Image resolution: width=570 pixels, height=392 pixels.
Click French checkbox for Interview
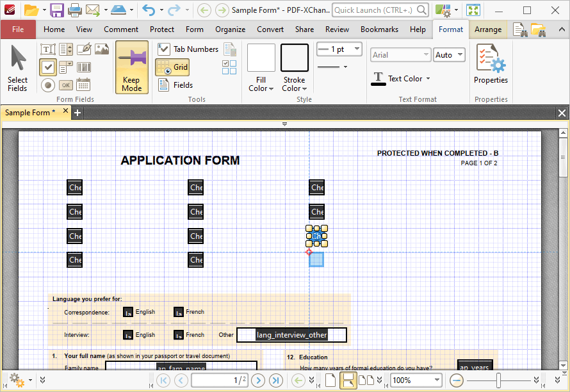(179, 335)
